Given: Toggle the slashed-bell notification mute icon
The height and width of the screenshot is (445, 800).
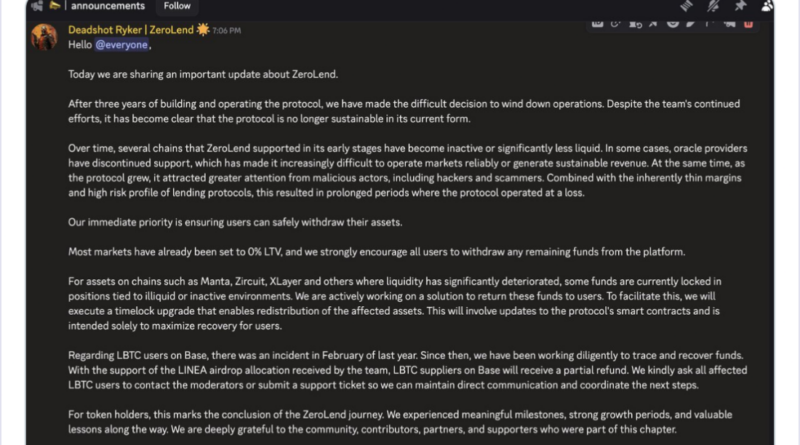Looking at the screenshot, I should coord(714,5).
